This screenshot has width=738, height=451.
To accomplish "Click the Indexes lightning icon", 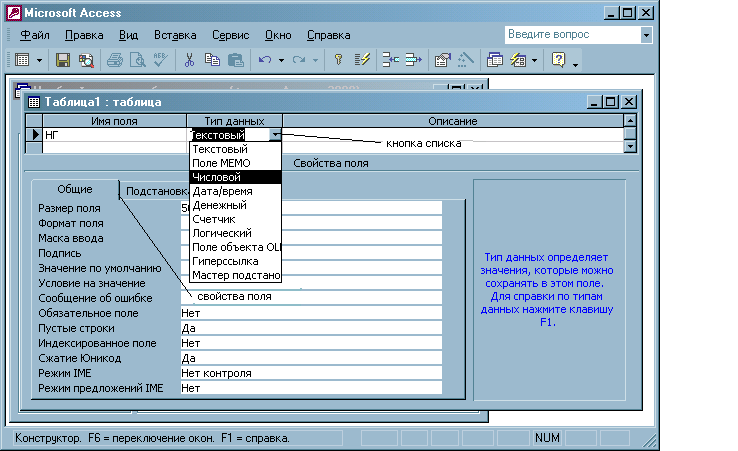I will [x=361, y=60].
